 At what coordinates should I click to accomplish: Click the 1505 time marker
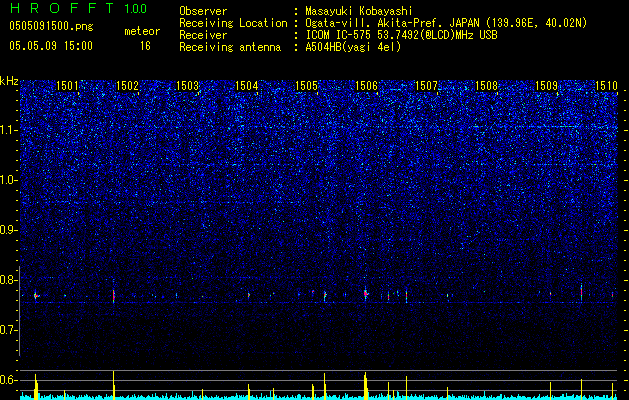click(x=306, y=85)
